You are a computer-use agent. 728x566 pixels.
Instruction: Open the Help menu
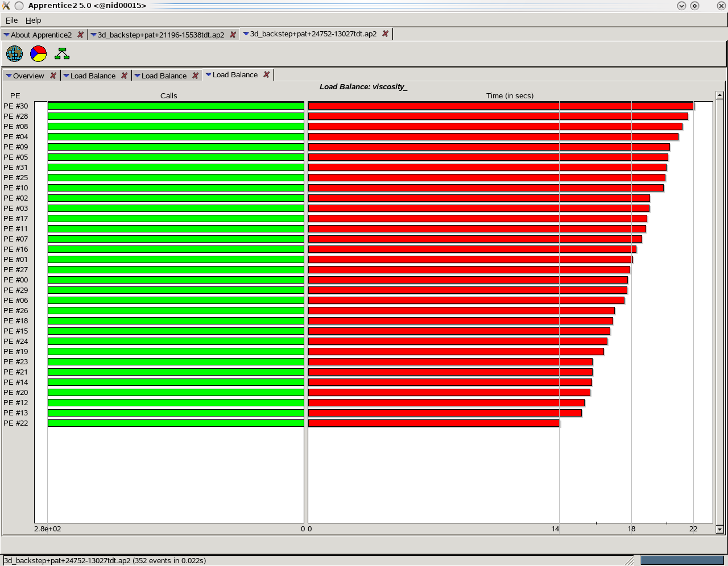pyautogui.click(x=33, y=20)
